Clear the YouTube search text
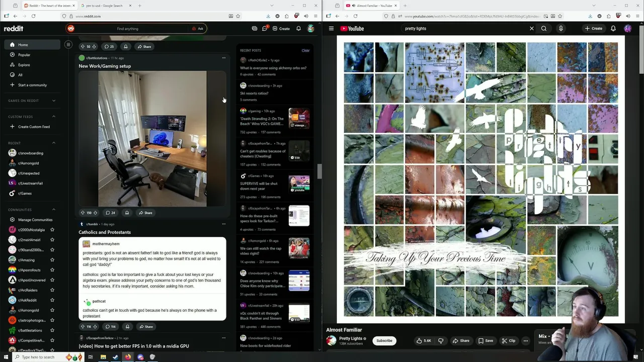The height and width of the screenshot is (362, 644). [x=531, y=29]
